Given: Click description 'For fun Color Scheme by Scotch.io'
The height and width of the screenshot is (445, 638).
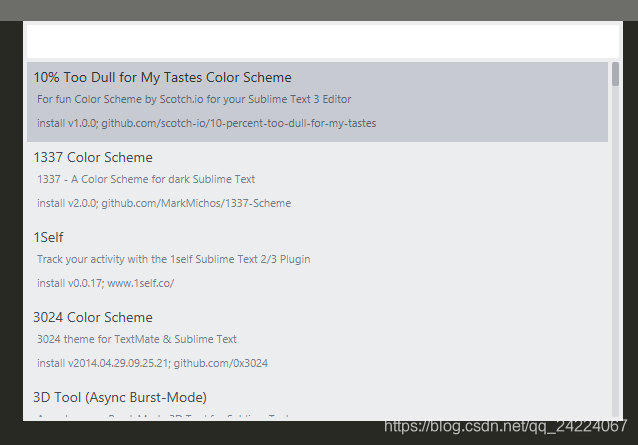Looking at the screenshot, I should click(x=194, y=99).
